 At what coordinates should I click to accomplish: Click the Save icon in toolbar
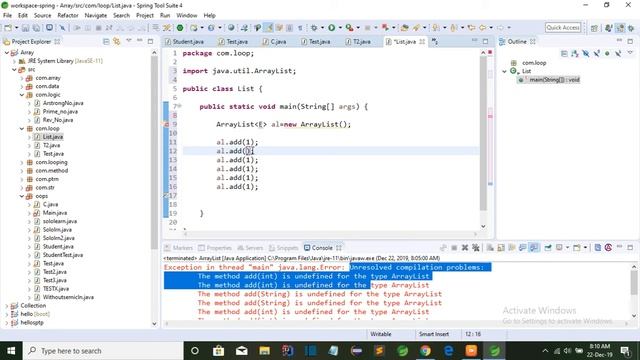pos(25,28)
